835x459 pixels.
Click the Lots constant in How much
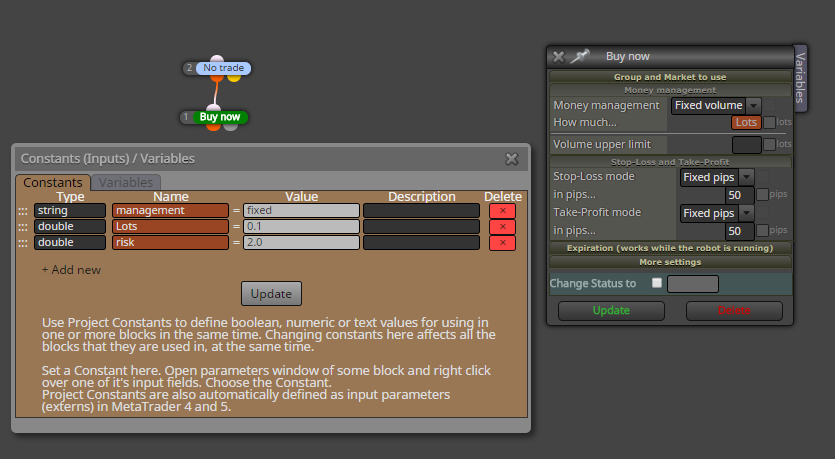[x=746, y=122]
